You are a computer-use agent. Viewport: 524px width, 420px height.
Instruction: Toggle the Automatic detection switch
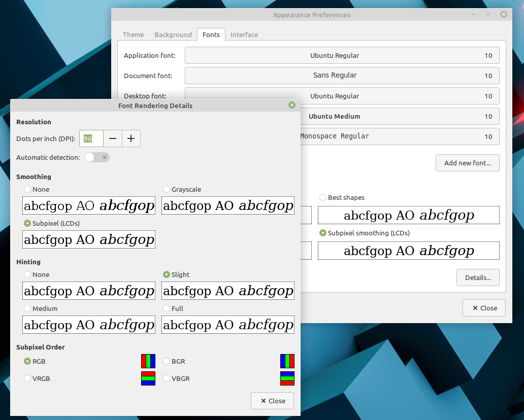97,157
